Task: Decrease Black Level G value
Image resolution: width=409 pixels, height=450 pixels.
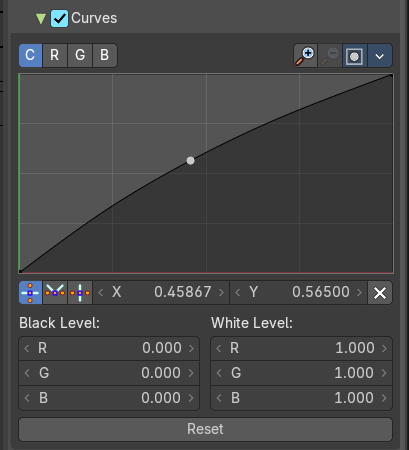Action: pyautogui.click(x=27, y=373)
